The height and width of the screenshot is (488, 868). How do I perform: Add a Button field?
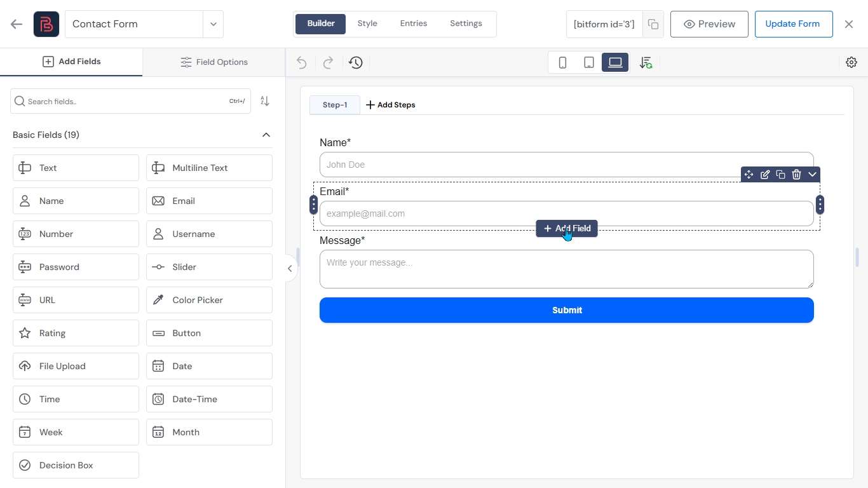(x=209, y=333)
